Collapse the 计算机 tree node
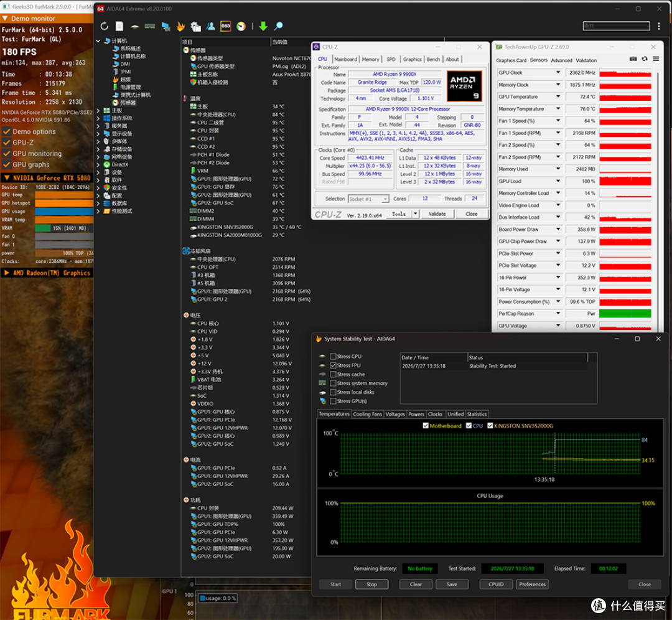 [x=98, y=40]
